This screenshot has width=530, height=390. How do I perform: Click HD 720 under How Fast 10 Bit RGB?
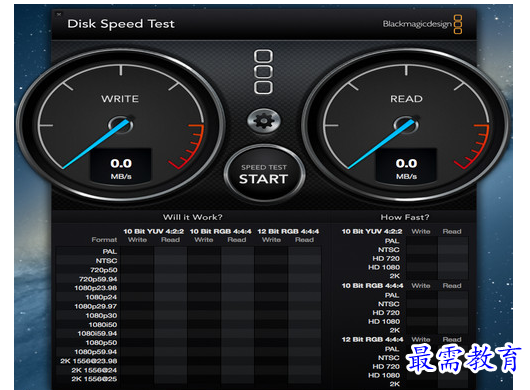pos(386,313)
